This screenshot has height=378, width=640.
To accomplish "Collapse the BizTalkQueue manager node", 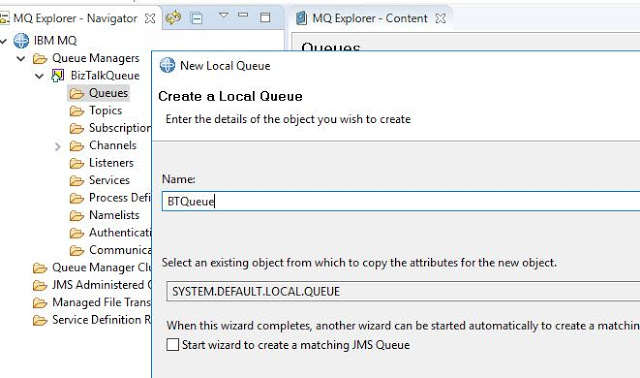I will coord(39,76).
